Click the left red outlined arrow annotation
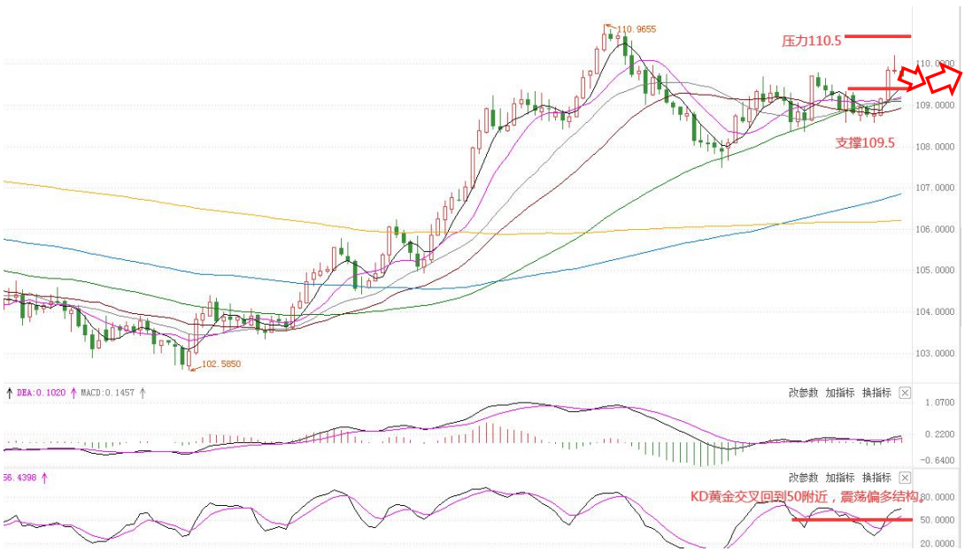Viewport: 980px width, 559px height. click(x=912, y=82)
